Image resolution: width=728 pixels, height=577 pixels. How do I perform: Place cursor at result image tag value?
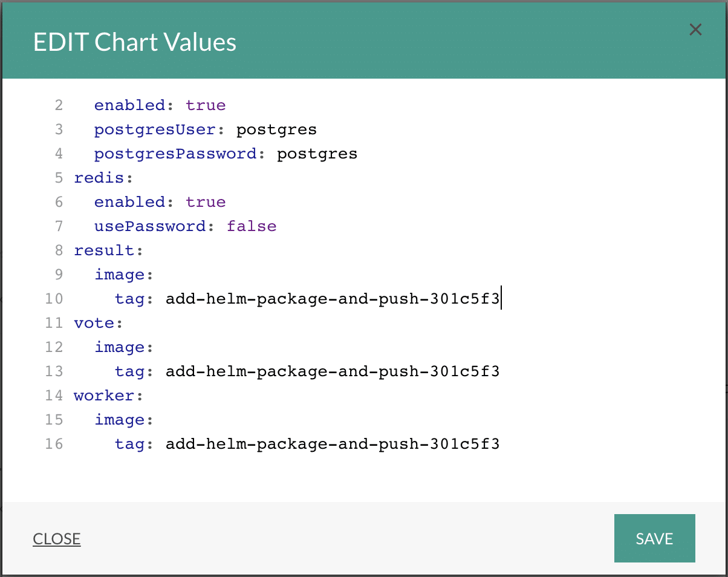pyautogui.click(x=333, y=299)
